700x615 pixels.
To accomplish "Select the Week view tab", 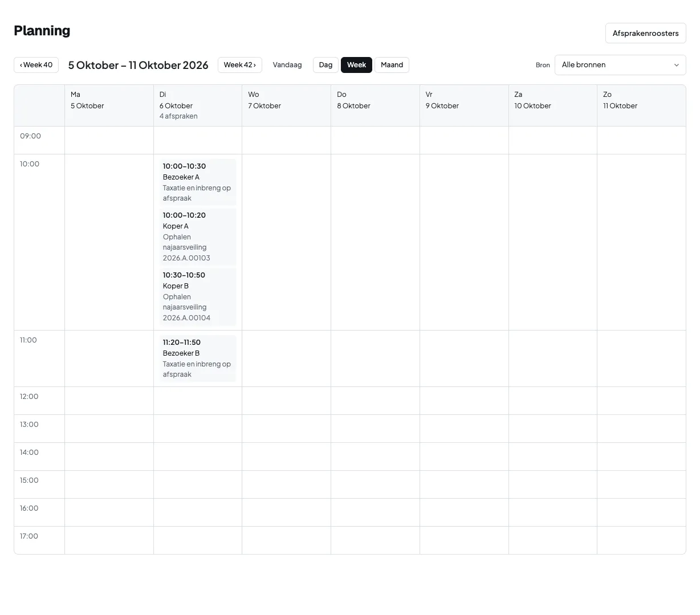I will point(356,65).
